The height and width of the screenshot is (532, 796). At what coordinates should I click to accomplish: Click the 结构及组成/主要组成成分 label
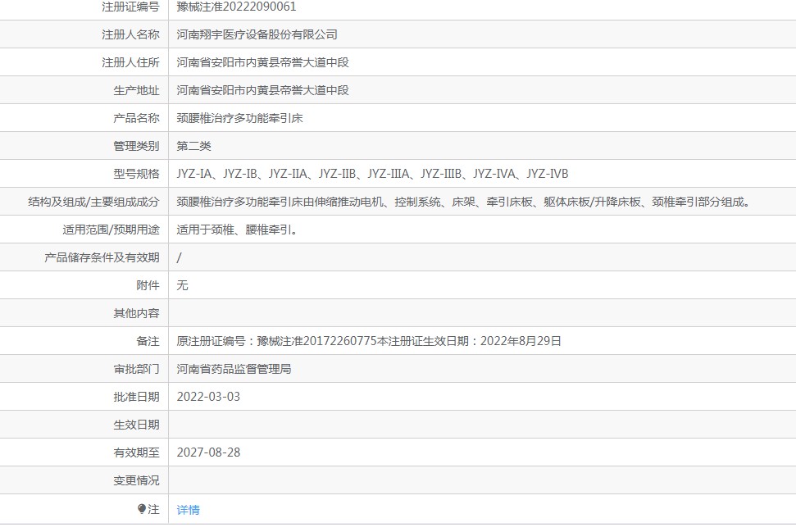tap(93, 202)
